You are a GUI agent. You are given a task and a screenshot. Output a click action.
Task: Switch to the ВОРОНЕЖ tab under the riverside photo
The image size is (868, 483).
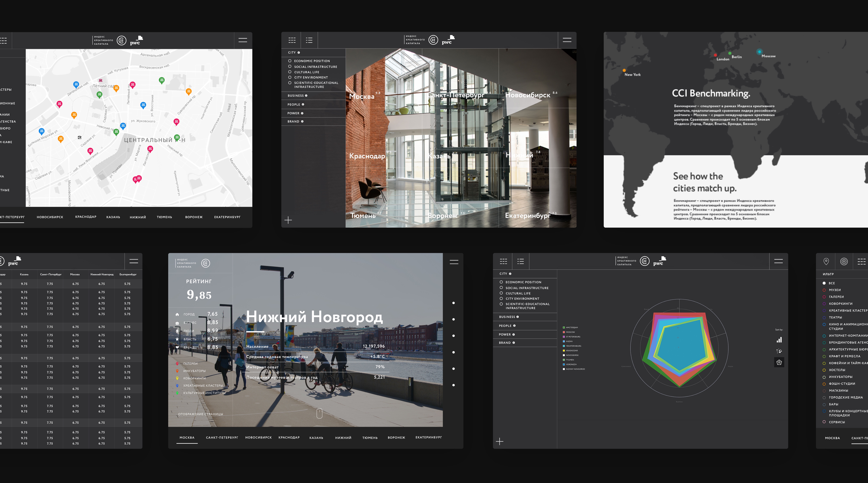[x=396, y=437]
